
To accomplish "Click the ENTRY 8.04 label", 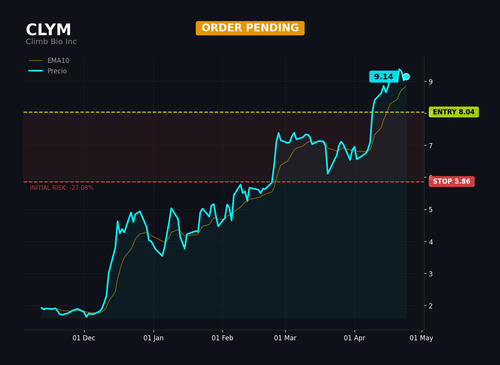I will [454, 112].
